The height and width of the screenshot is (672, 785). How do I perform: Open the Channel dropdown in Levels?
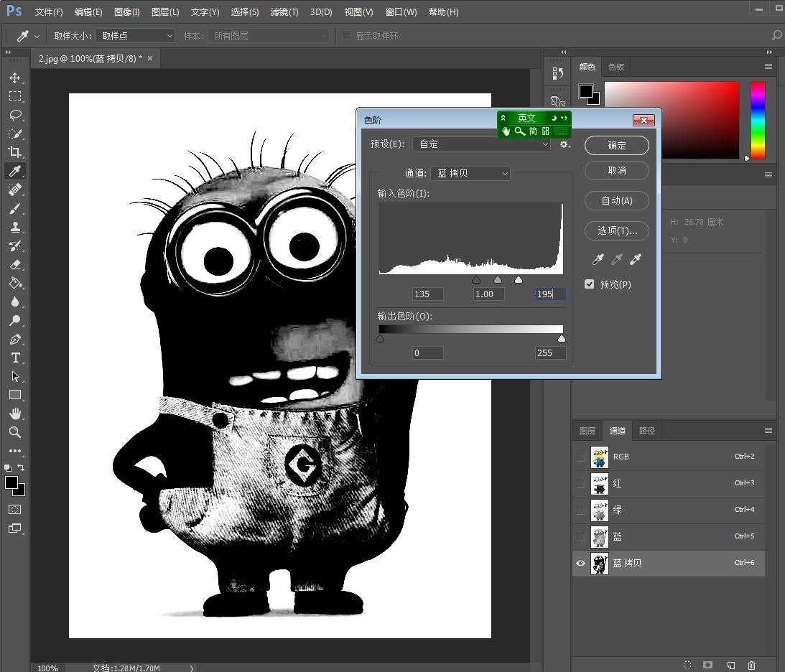coord(470,173)
